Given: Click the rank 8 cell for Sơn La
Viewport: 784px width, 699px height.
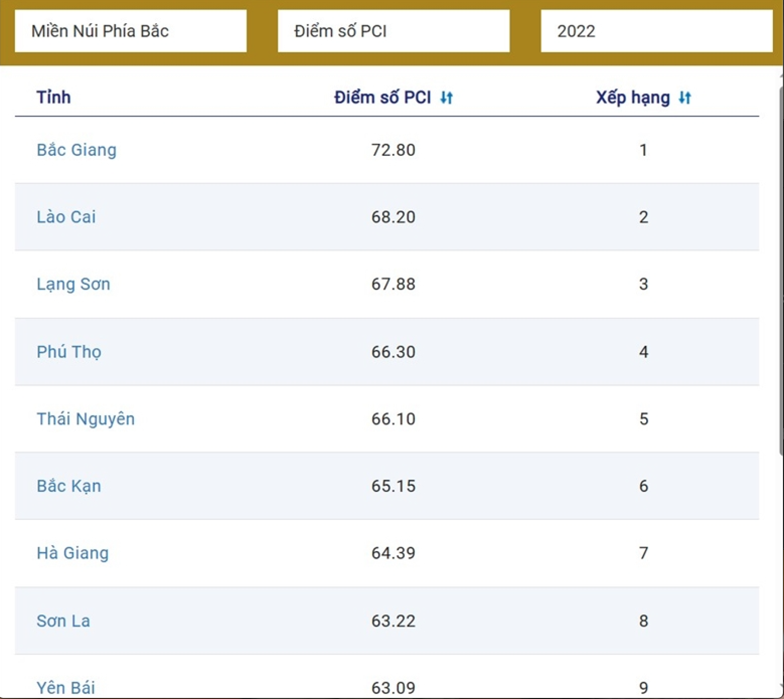Looking at the screenshot, I should [x=643, y=621].
